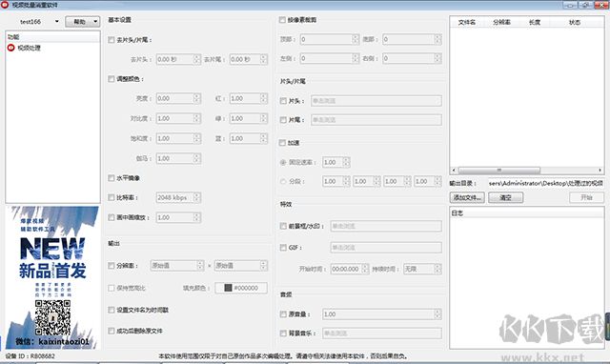This screenshot has width=610, height=364.
Task: Expand the 帮助 button dropdown arrow
Action: tap(95, 22)
